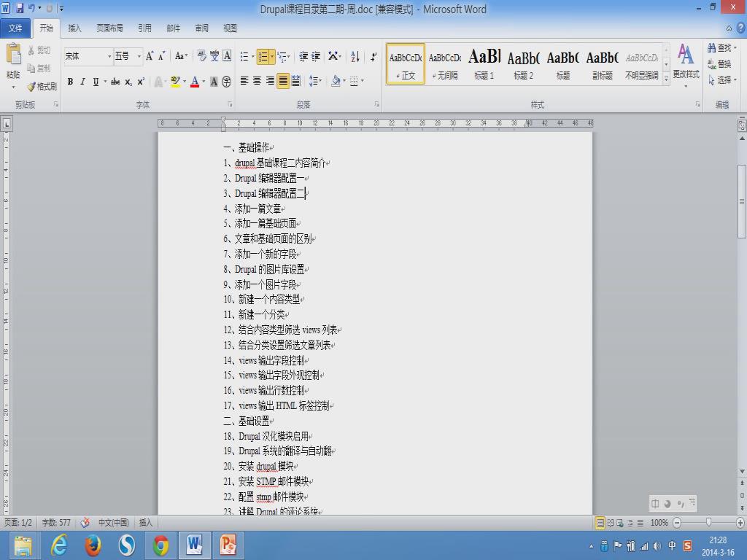The height and width of the screenshot is (560, 747).
Task: Toggle bold formatting in the font group
Action: click(x=70, y=82)
